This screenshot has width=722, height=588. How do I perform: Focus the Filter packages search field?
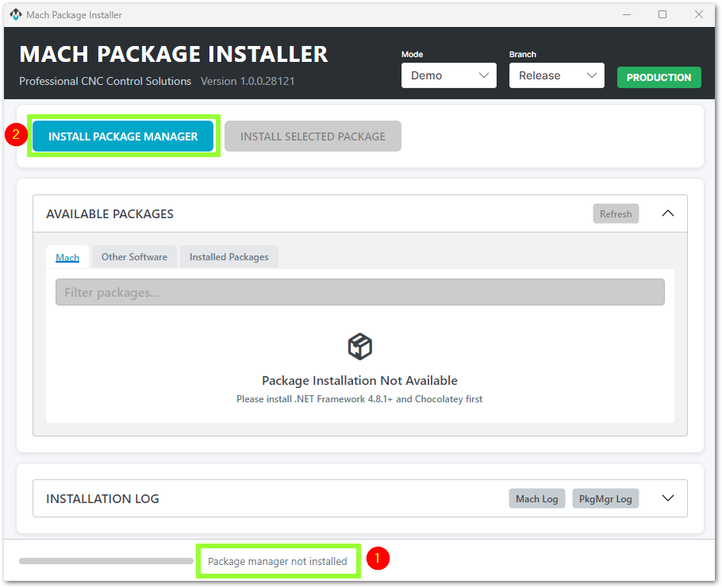pos(359,292)
